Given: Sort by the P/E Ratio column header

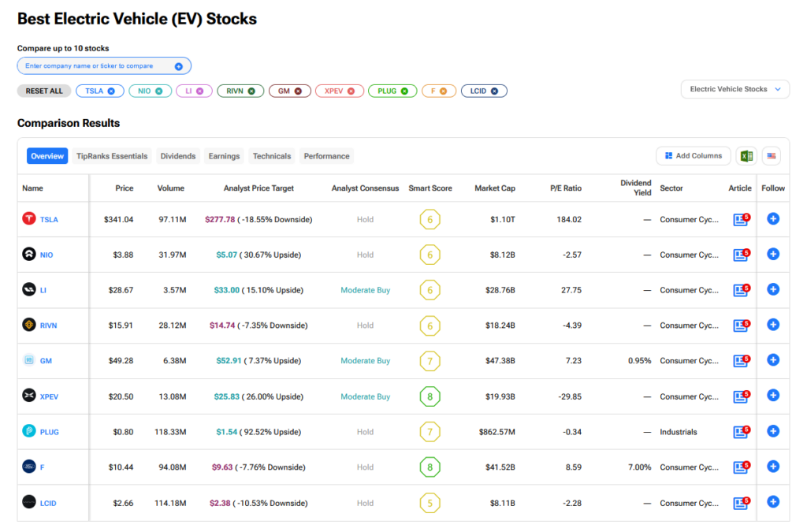Looking at the screenshot, I should [566, 188].
